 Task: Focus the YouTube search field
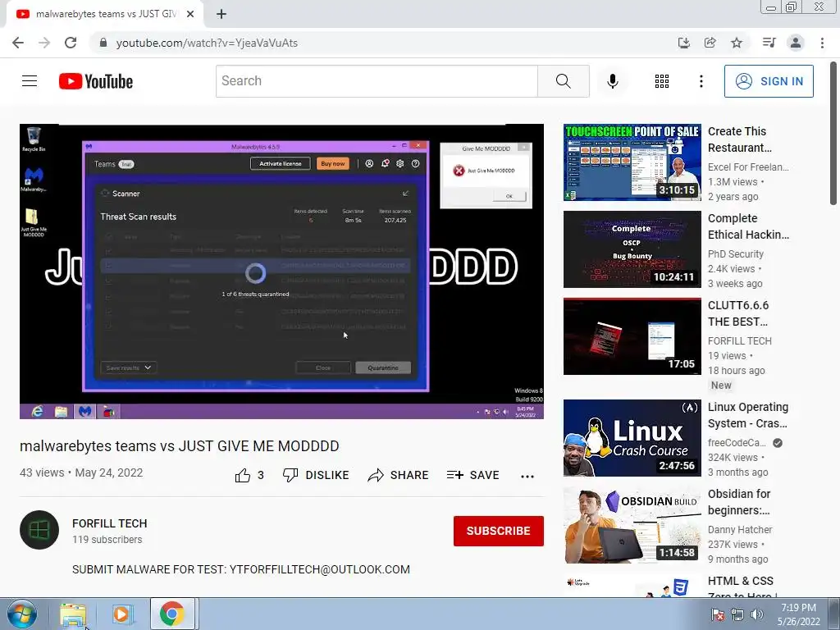pyautogui.click(x=377, y=81)
